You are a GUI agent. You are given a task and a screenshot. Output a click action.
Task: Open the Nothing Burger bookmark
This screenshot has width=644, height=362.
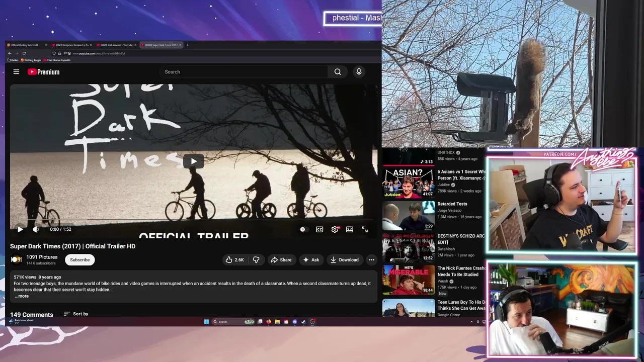pyautogui.click(x=31, y=60)
